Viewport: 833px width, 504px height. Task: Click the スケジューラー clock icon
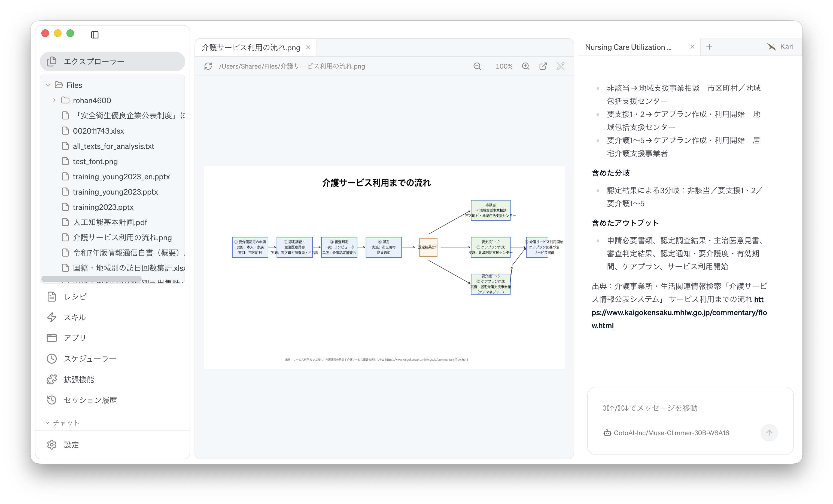tap(52, 358)
